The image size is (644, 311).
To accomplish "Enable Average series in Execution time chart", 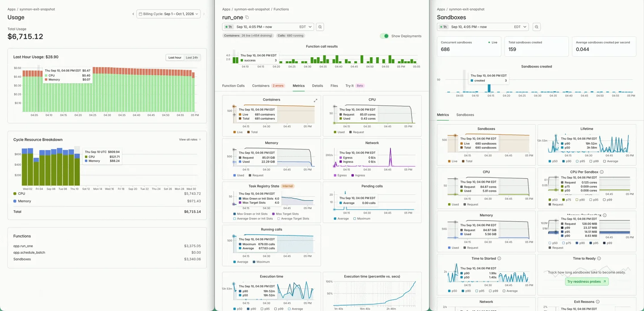I will (x=289, y=309).
